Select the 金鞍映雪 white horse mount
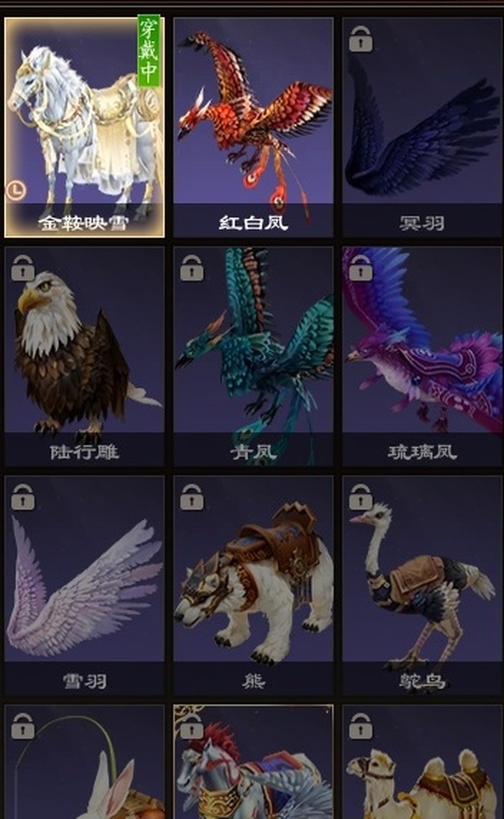Image resolution: width=504 pixels, height=819 pixels. click(x=84, y=128)
